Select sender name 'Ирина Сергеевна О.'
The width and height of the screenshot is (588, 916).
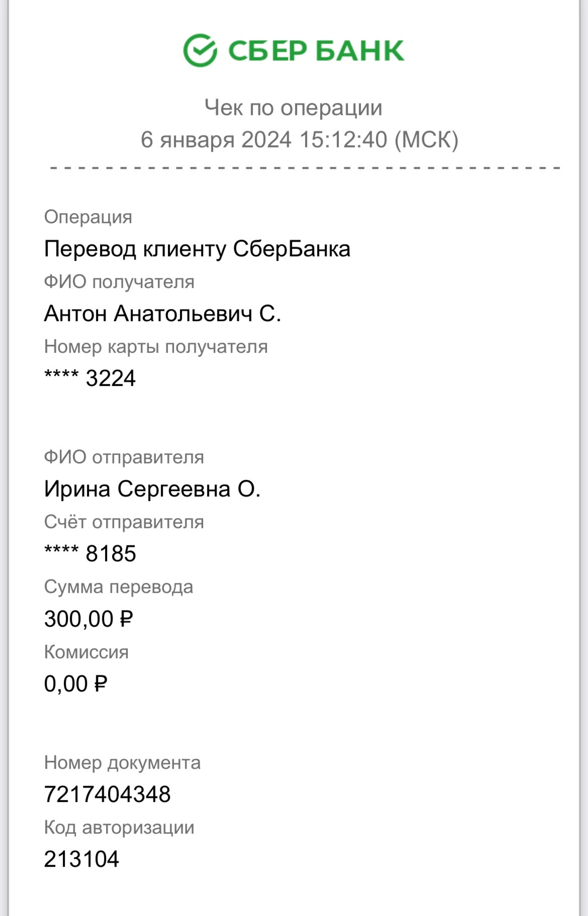click(x=152, y=489)
